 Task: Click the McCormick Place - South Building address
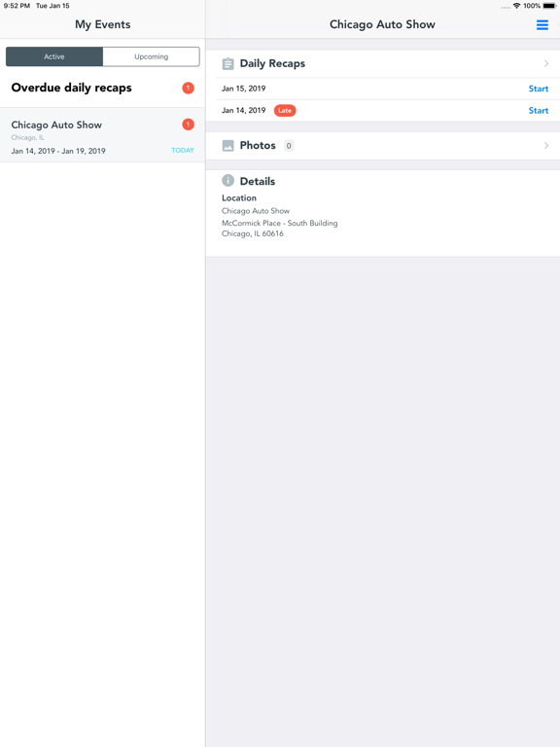(x=280, y=223)
